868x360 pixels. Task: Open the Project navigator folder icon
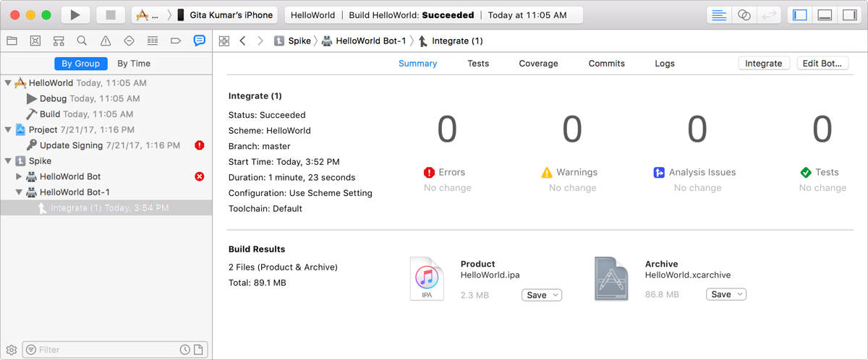12,41
